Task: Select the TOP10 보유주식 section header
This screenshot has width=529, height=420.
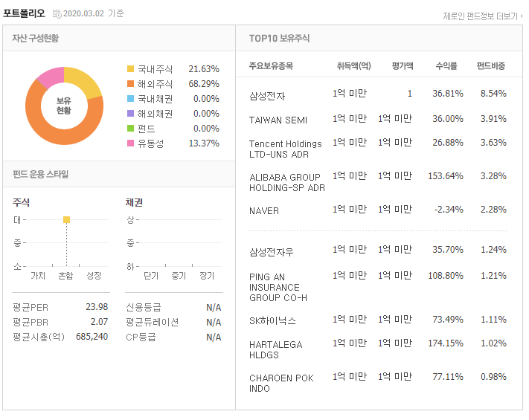Action: [x=279, y=38]
